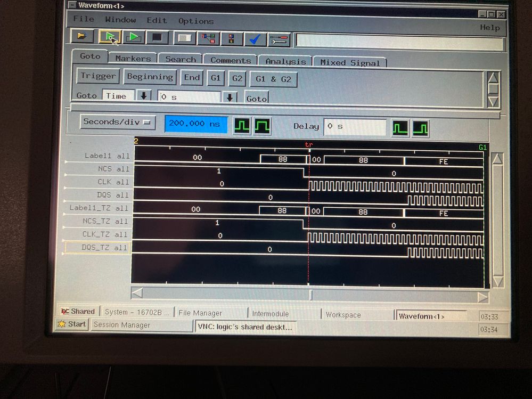Click the wrench and screwdriver setup icon
532x399 pixels.
(x=279, y=40)
